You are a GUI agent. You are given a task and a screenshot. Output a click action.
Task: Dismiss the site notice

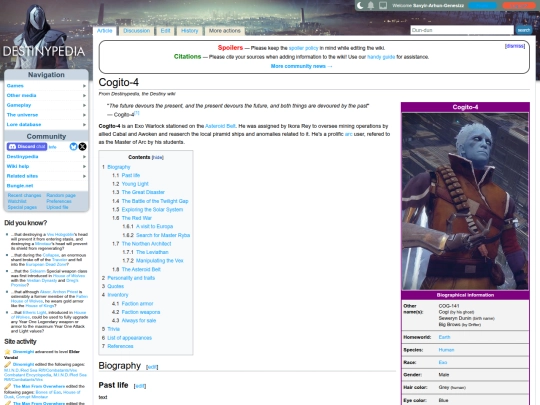click(x=515, y=46)
